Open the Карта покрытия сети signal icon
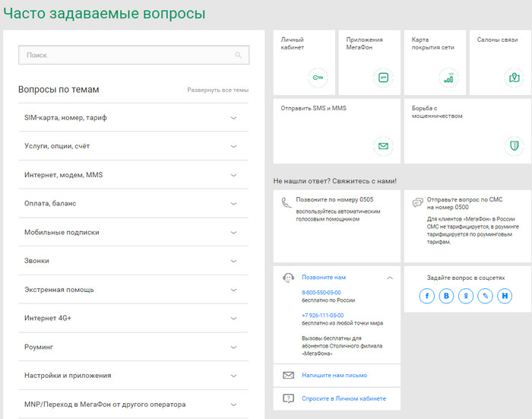 [448, 78]
